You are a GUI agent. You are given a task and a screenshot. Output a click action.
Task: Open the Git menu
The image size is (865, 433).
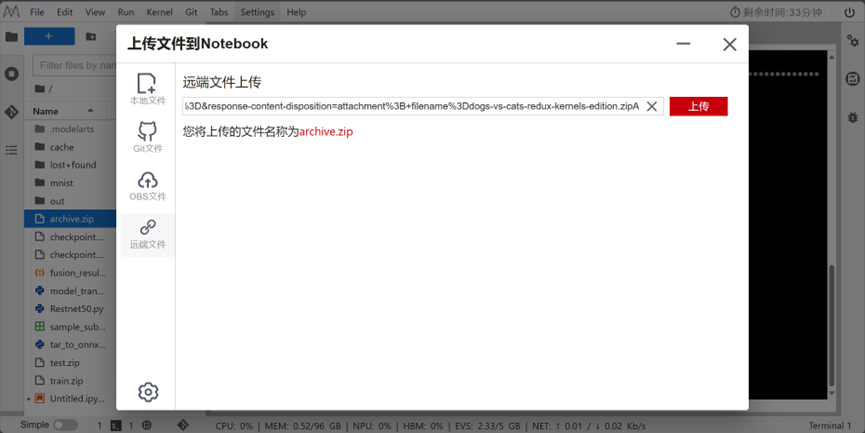click(x=191, y=12)
